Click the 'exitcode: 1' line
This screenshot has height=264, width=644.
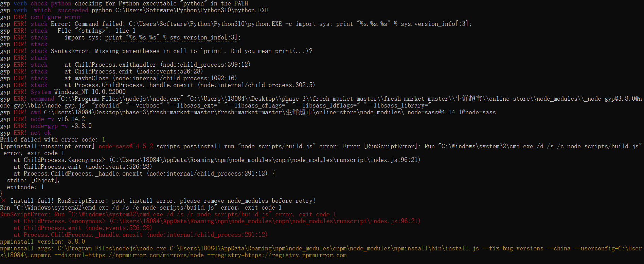25,187
